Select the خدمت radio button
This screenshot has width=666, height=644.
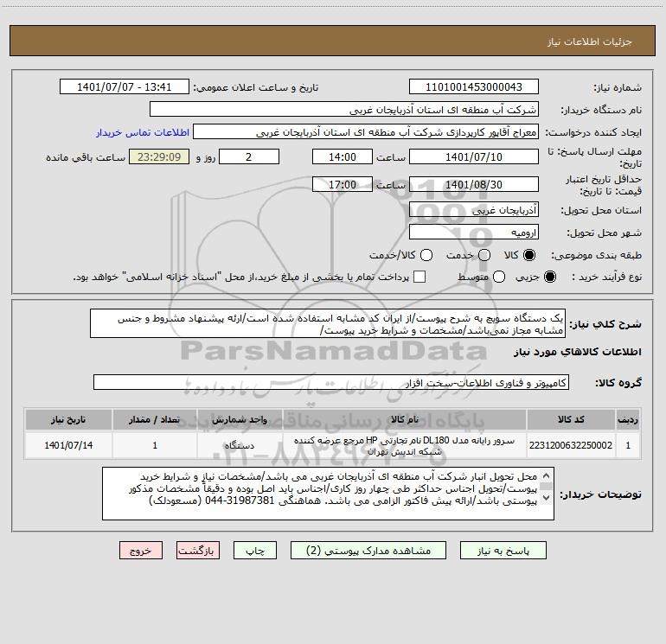click(484, 255)
